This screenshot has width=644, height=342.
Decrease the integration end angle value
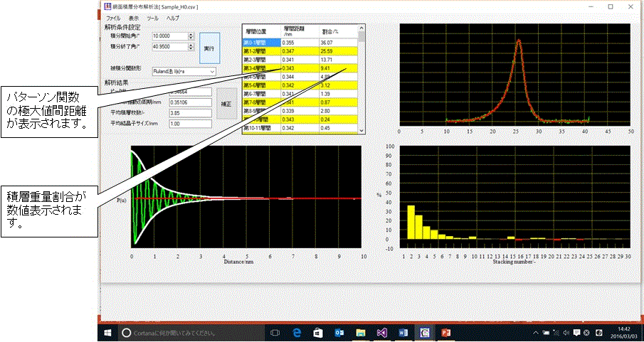(191, 49)
